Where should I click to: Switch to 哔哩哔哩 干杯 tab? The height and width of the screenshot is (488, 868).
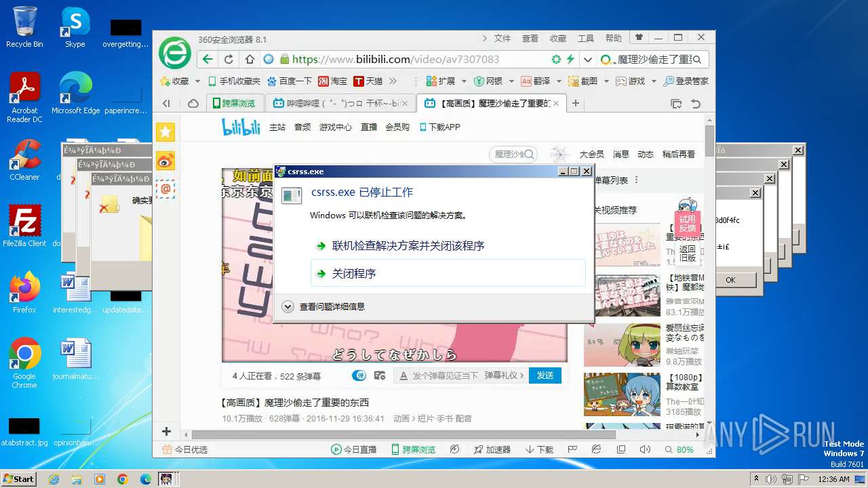coord(339,104)
